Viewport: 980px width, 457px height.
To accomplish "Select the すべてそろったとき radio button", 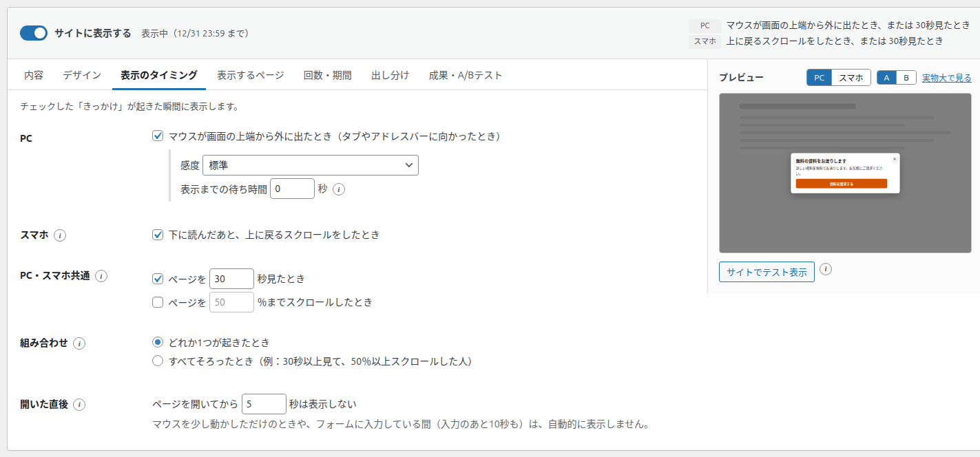I will [158, 361].
